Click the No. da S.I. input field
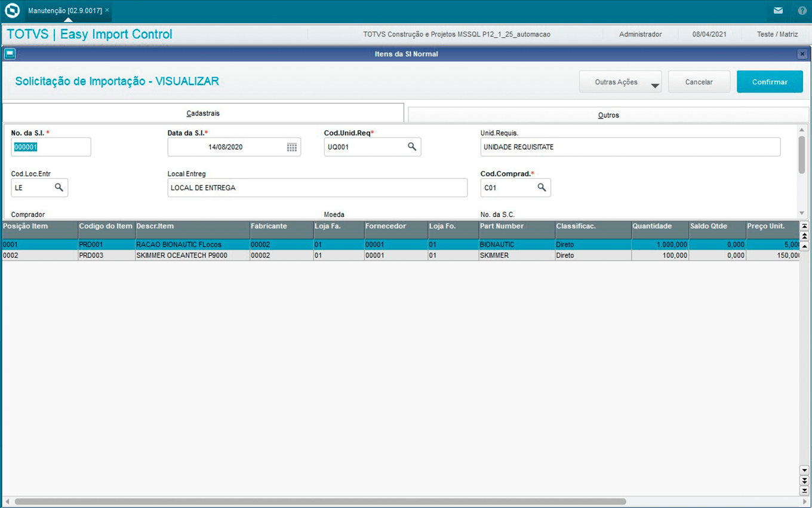 (x=51, y=147)
